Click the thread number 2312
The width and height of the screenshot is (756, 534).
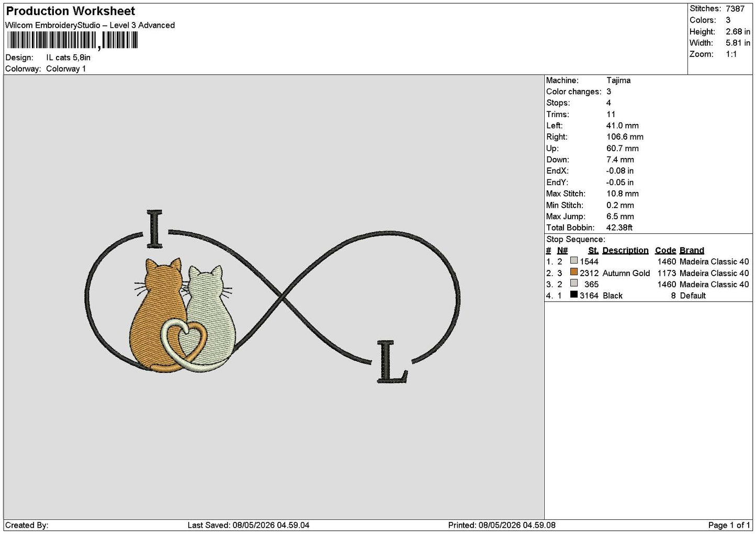[589, 273]
